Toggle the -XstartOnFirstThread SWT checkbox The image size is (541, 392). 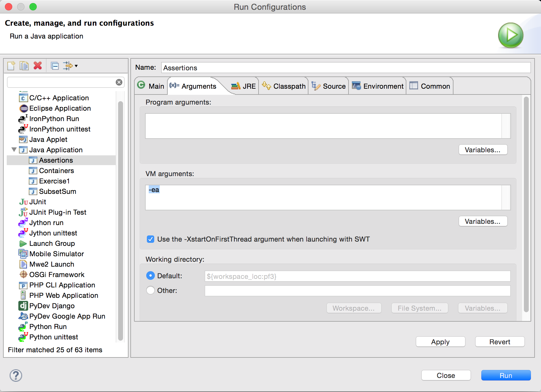click(150, 239)
